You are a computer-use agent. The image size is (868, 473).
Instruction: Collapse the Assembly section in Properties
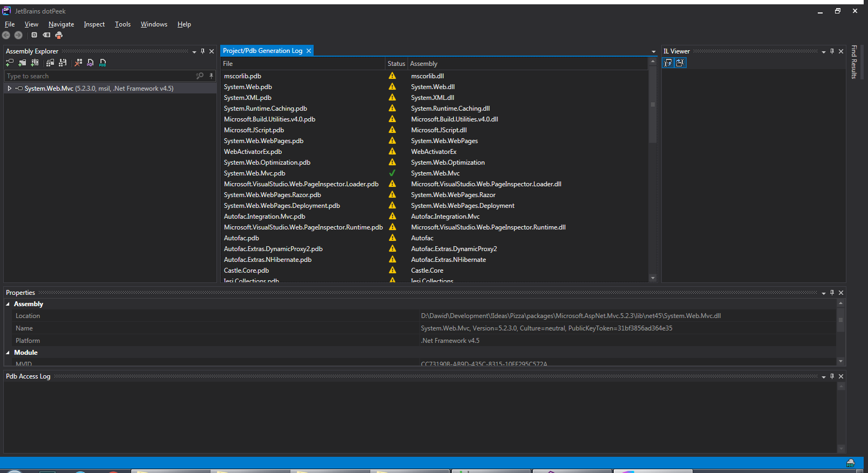coord(8,305)
